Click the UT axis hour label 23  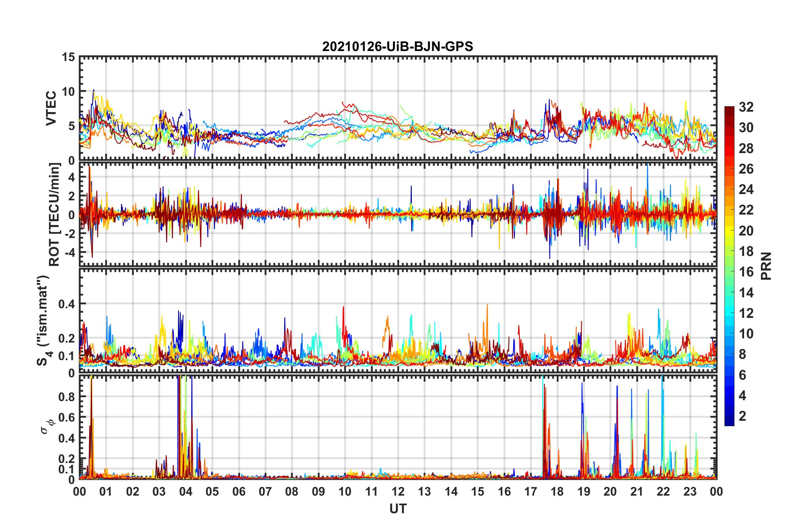coord(690,491)
